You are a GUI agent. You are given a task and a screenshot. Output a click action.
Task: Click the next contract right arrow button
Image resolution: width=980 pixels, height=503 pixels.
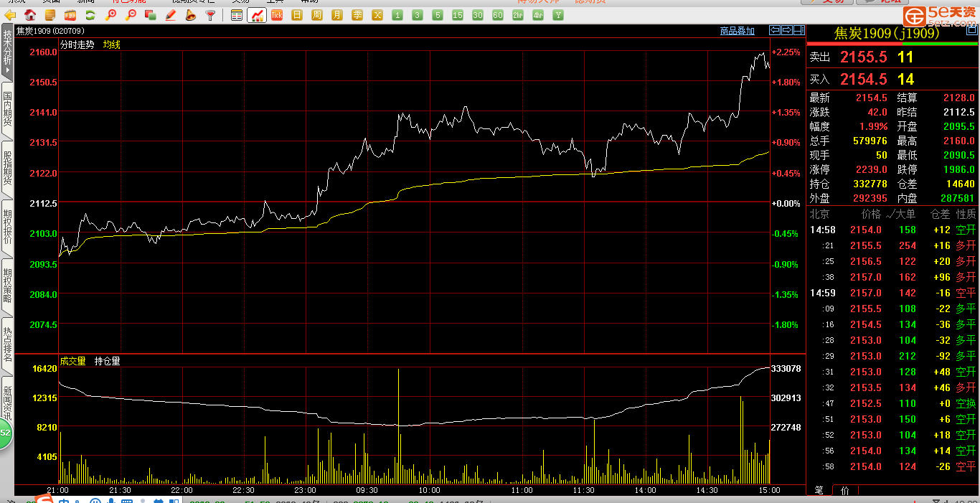pos(787,30)
